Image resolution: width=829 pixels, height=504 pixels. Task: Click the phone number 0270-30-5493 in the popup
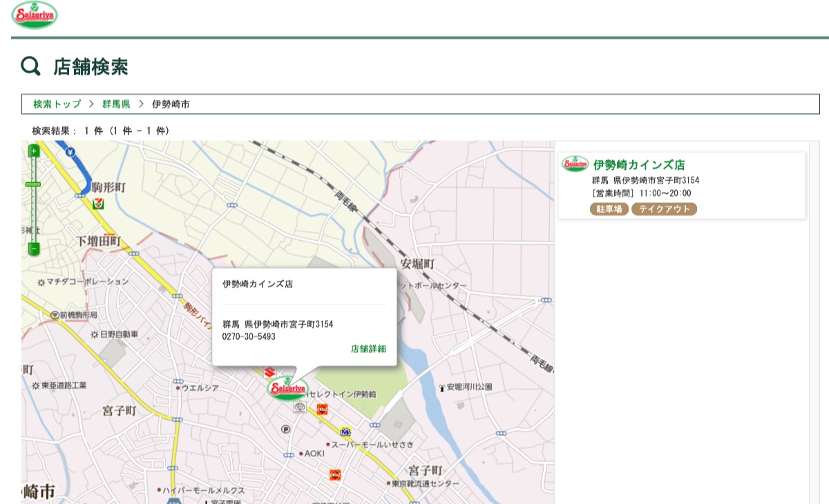(249, 337)
